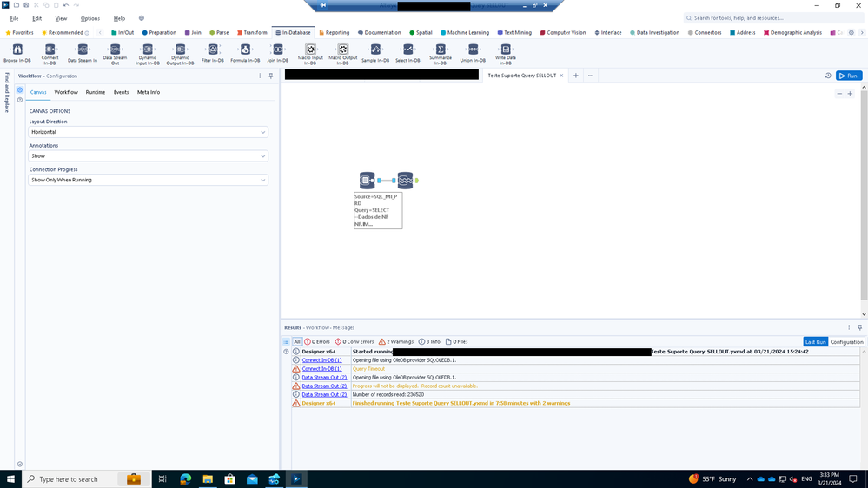The width and height of the screenshot is (868, 488).
Task: Add a new workflow tab
Action: pyautogui.click(x=576, y=76)
